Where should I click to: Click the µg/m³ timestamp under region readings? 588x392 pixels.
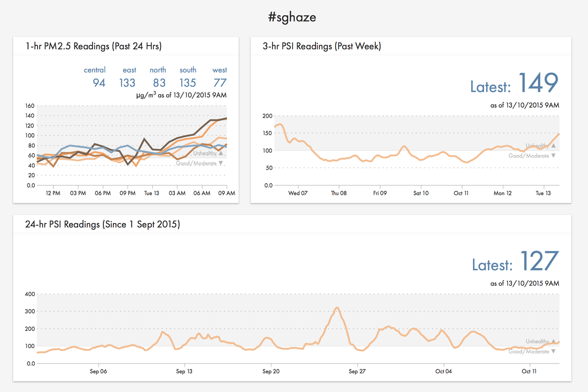[181, 95]
